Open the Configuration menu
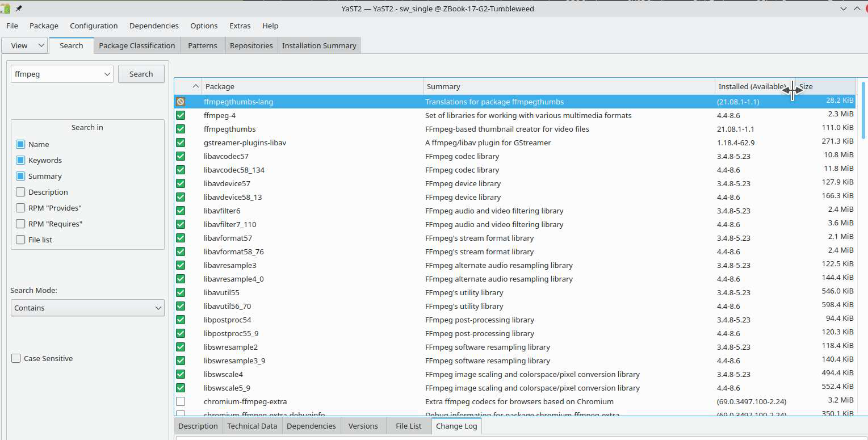This screenshot has height=440, width=868. [x=94, y=26]
